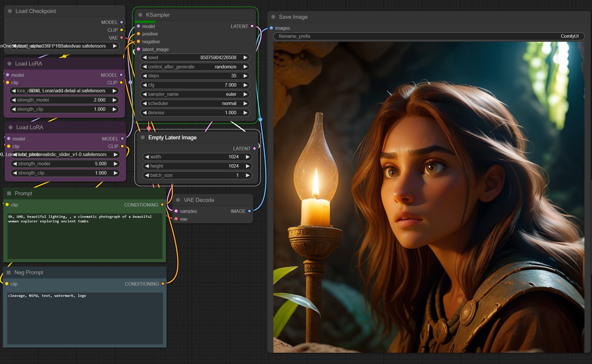Click the VAE Decode IMAGE output socket
Screen dimensions: 592x364
click(250, 211)
